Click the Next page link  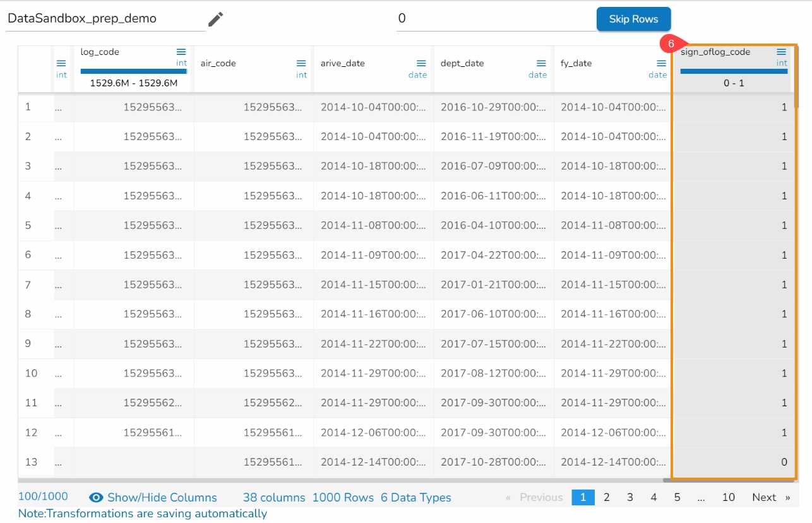764,497
